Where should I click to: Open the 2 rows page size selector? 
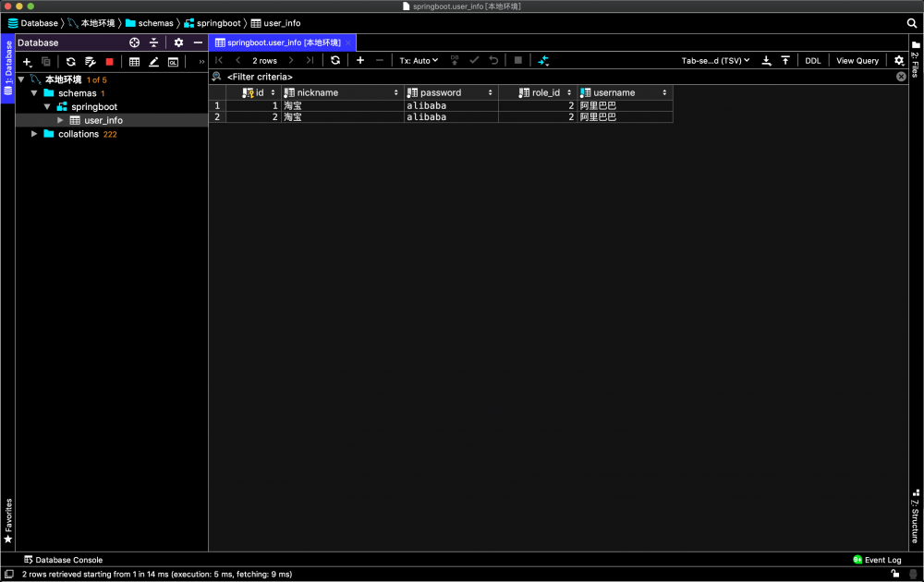click(x=264, y=61)
